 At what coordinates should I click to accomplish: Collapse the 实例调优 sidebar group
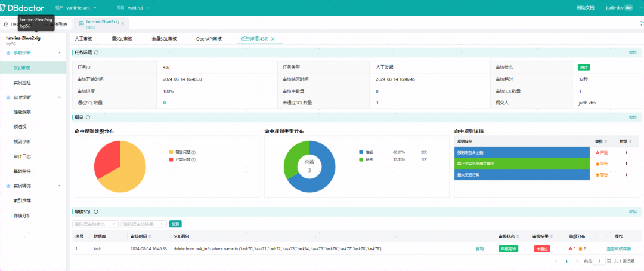click(59, 186)
